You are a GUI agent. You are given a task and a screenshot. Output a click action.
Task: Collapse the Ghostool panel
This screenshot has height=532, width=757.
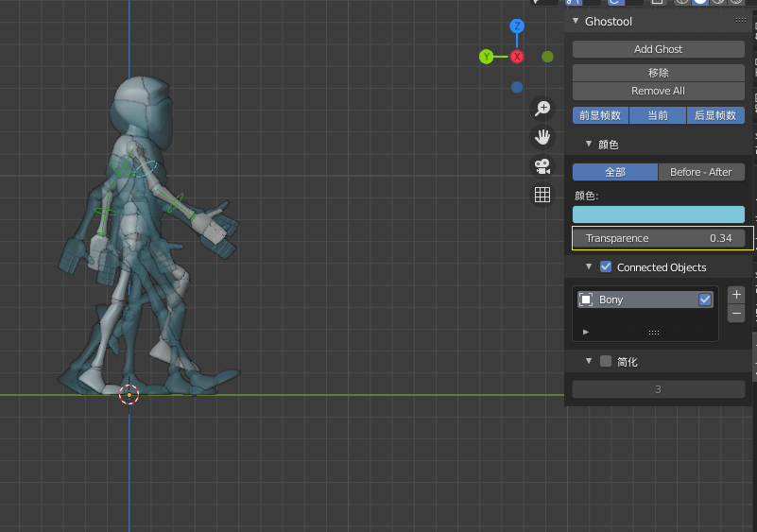tap(576, 21)
